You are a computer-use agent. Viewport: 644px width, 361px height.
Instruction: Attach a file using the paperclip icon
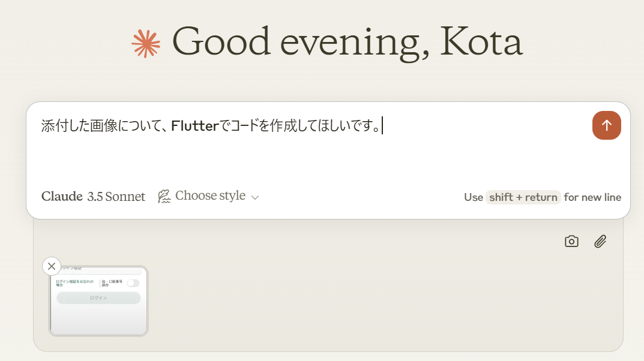(x=600, y=241)
